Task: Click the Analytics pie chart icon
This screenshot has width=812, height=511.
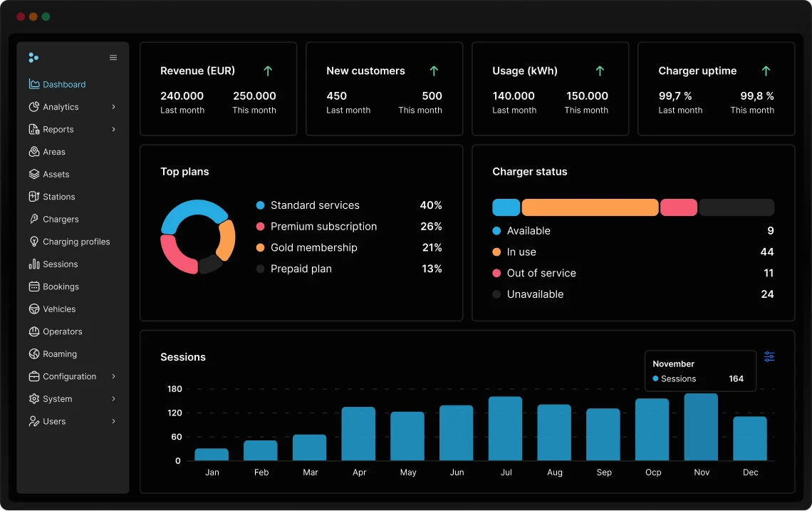Action: click(34, 107)
